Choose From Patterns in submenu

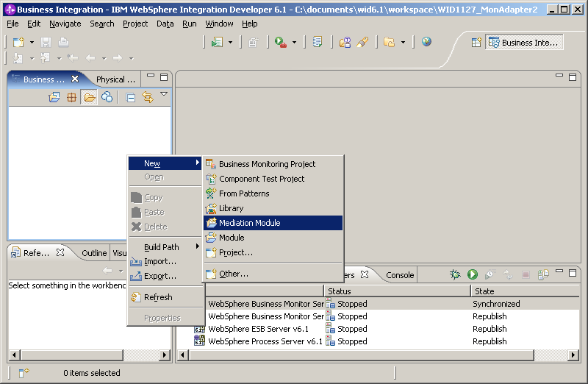coord(273,193)
